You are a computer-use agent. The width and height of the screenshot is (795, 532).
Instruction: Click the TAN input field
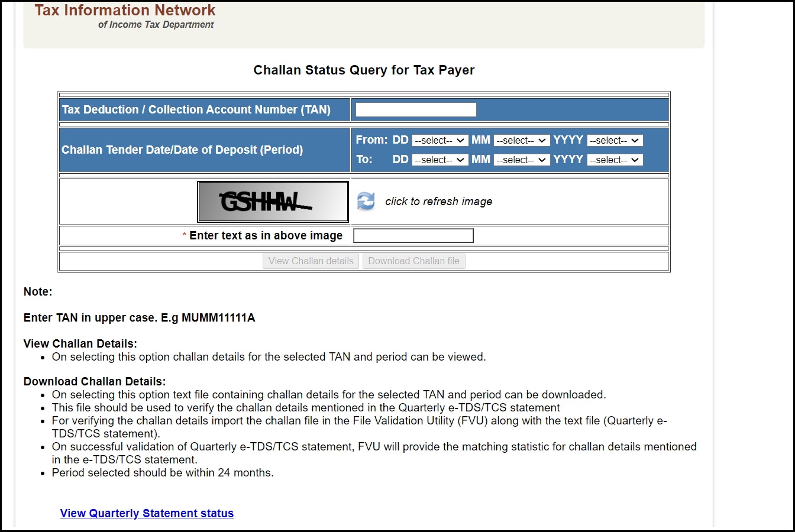(x=415, y=109)
